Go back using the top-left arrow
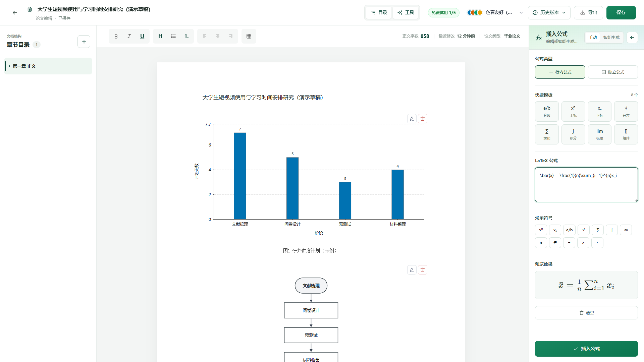This screenshot has height=362, width=644. (x=15, y=13)
